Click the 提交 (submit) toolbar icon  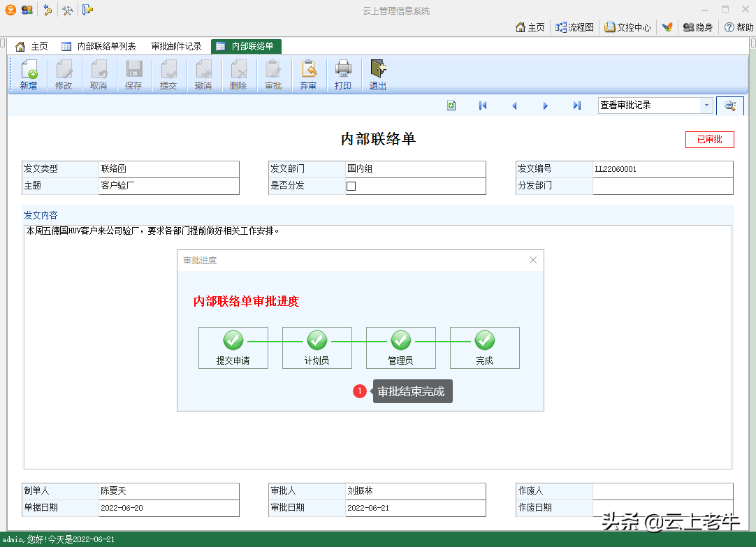(x=168, y=75)
